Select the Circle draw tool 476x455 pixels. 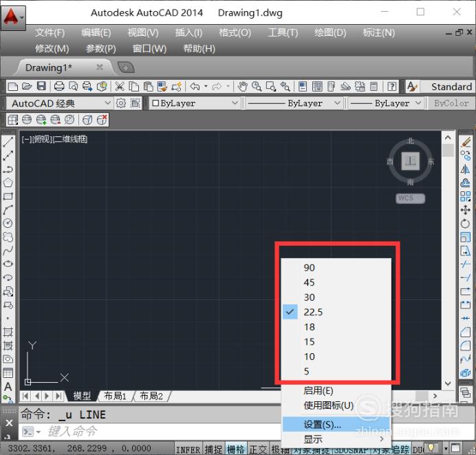[x=8, y=223]
